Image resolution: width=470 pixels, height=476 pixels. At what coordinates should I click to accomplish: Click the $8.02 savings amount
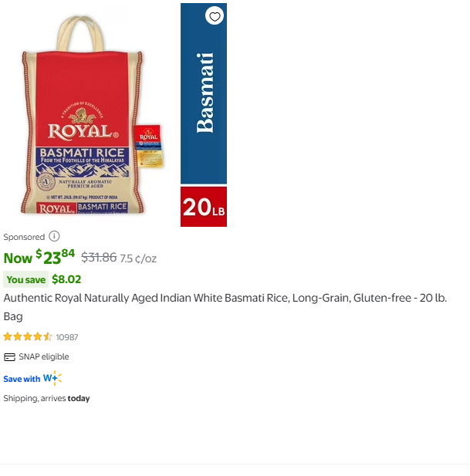click(66, 279)
